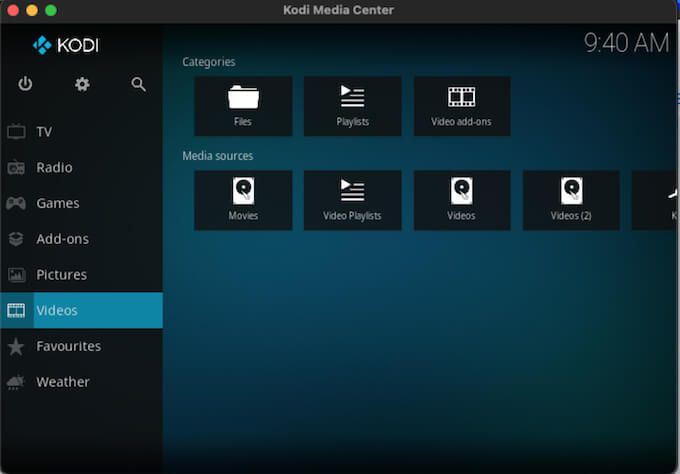Click the Radio icon in sidebar
Viewport: 680px width, 474px height.
click(x=16, y=167)
